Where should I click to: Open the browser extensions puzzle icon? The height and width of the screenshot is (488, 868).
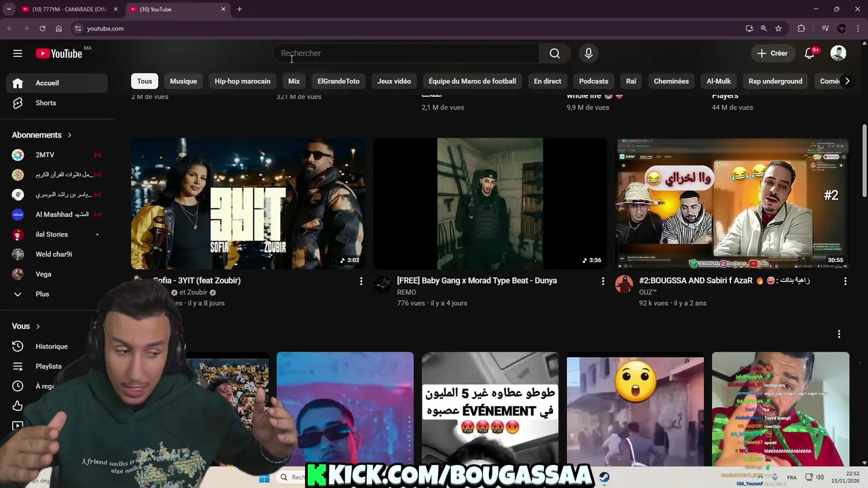coord(802,28)
